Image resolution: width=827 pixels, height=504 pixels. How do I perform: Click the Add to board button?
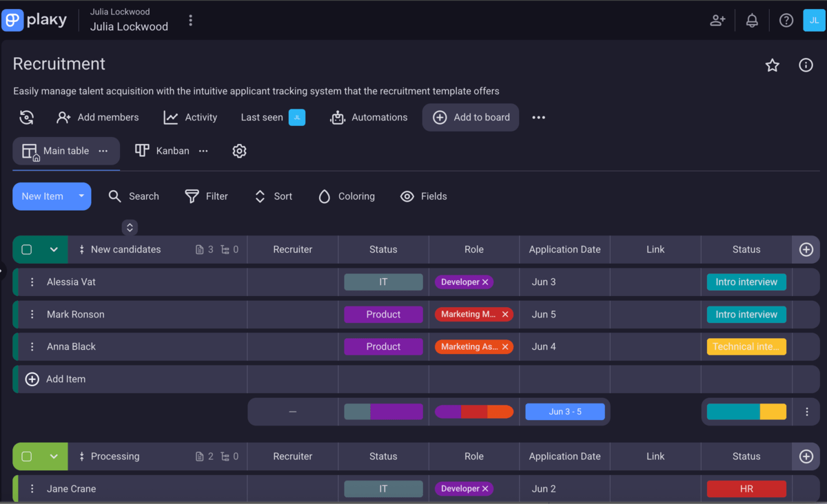click(471, 118)
